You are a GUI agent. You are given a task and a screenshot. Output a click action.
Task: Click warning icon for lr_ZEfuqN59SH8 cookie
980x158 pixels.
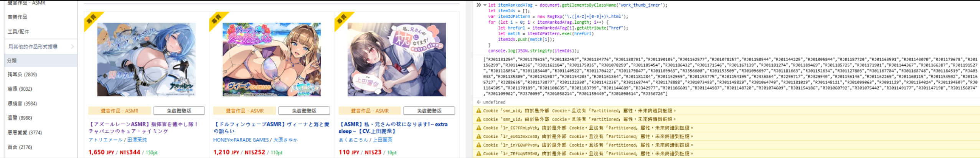(478, 153)
